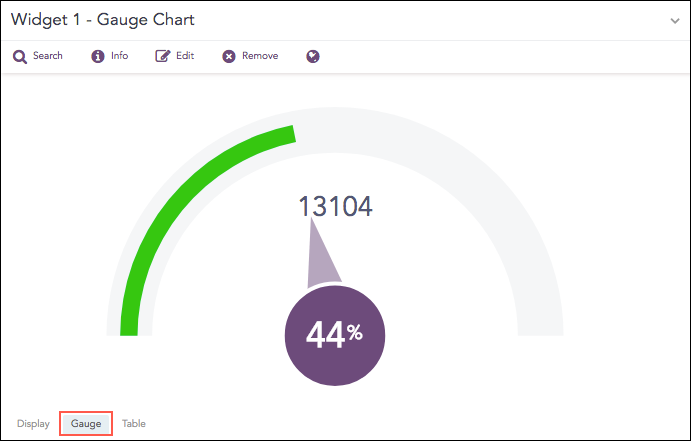This screenshot has width=691, height=441.
Task: Open the Table tab
Action: click(134, 424)
